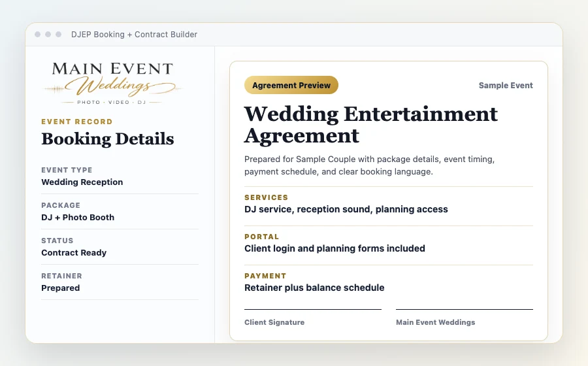
Task: Click the Prepared for Sample Couple description
Action: pos(369,165)
